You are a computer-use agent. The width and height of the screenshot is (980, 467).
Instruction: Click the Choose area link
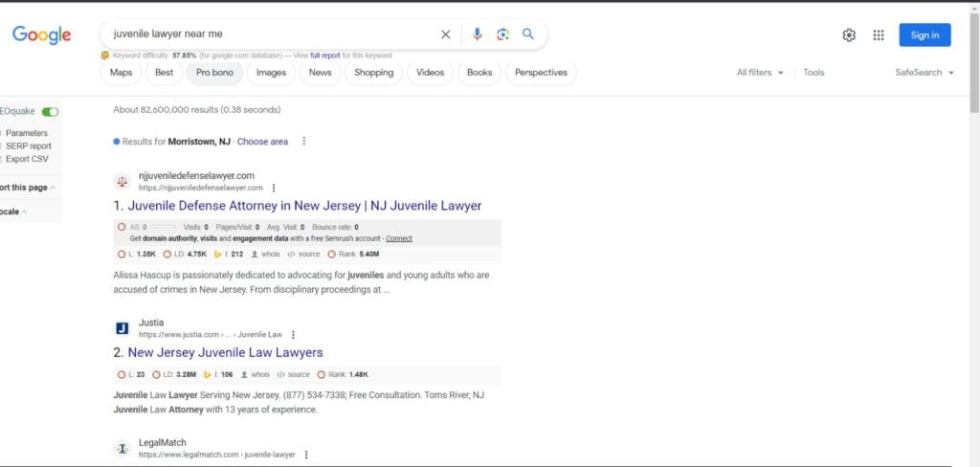click(262, 142)
